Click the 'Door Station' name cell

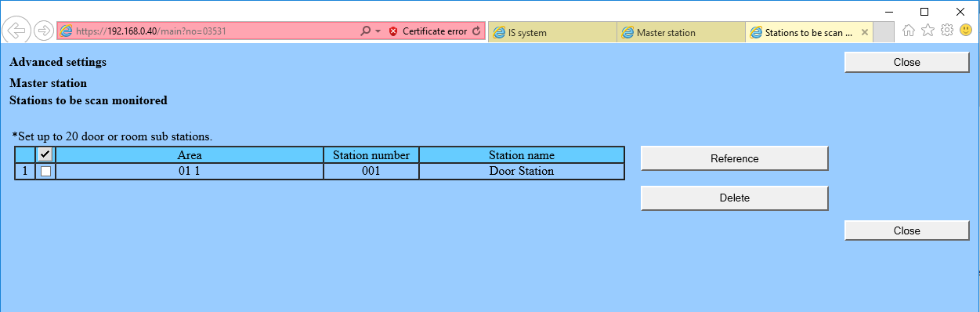coord(522,171)
